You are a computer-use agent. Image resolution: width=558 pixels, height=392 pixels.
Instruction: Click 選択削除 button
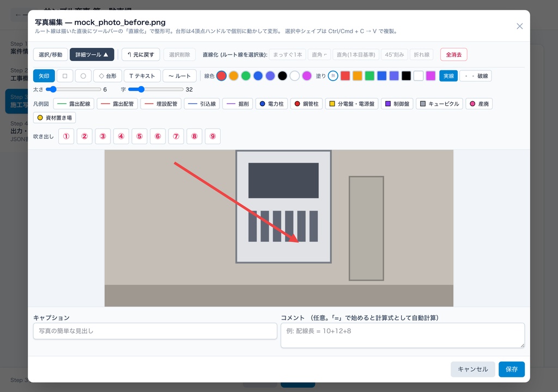[179, 54]
